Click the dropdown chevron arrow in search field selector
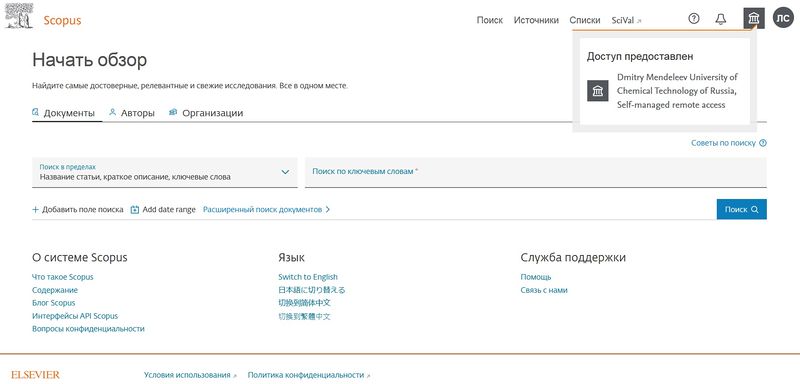This screenshot has height=384, width=800. [x=285, y=172]
